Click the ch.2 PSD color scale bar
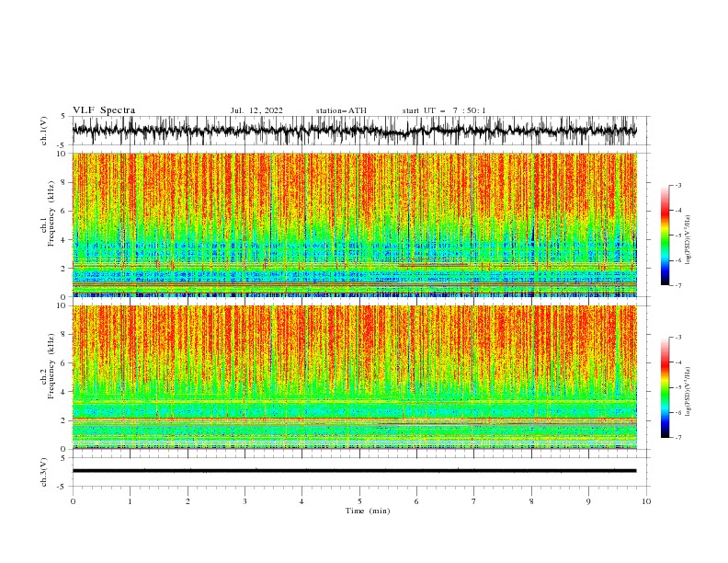 pyautogui.click(x=665, y=387)
